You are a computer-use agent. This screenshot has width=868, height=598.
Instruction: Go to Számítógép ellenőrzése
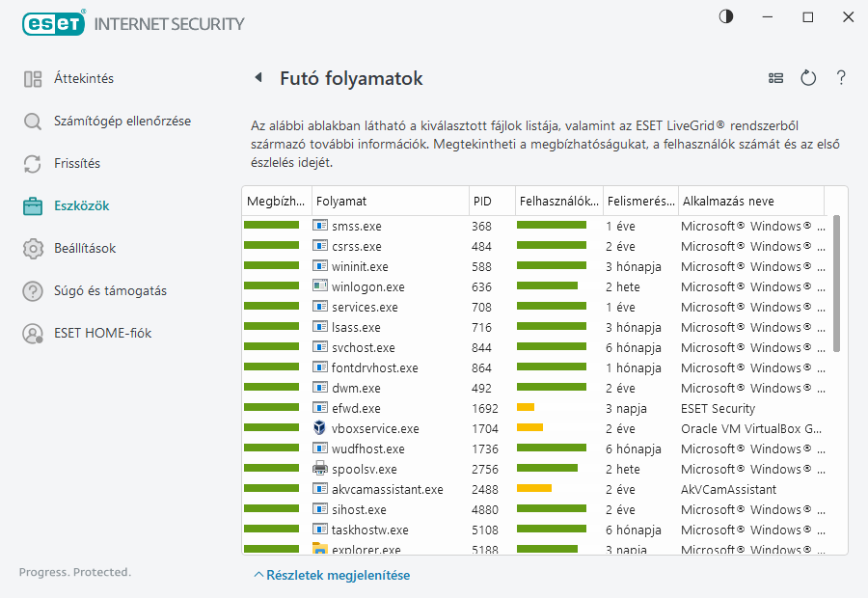pyautogui.click(x=122, y=121)
